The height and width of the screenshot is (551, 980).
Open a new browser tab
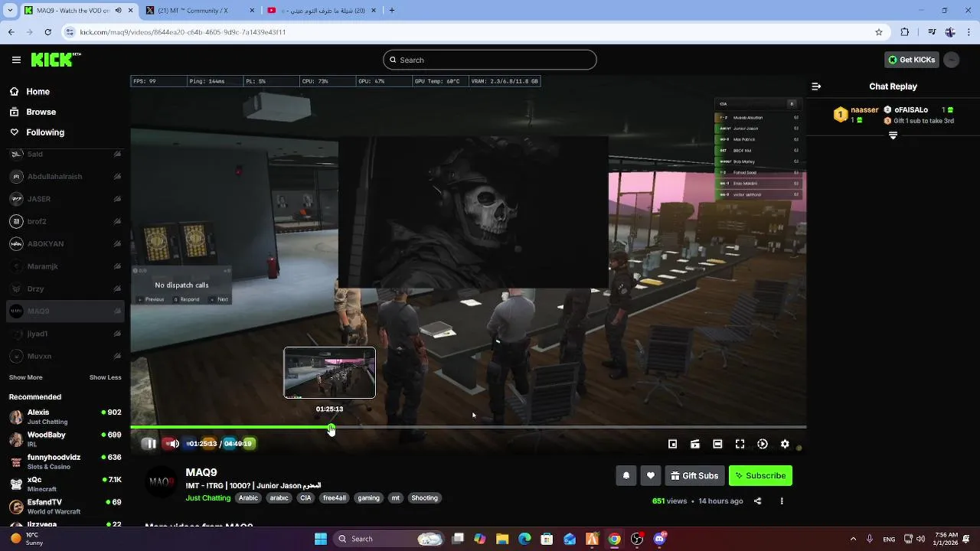392,11
